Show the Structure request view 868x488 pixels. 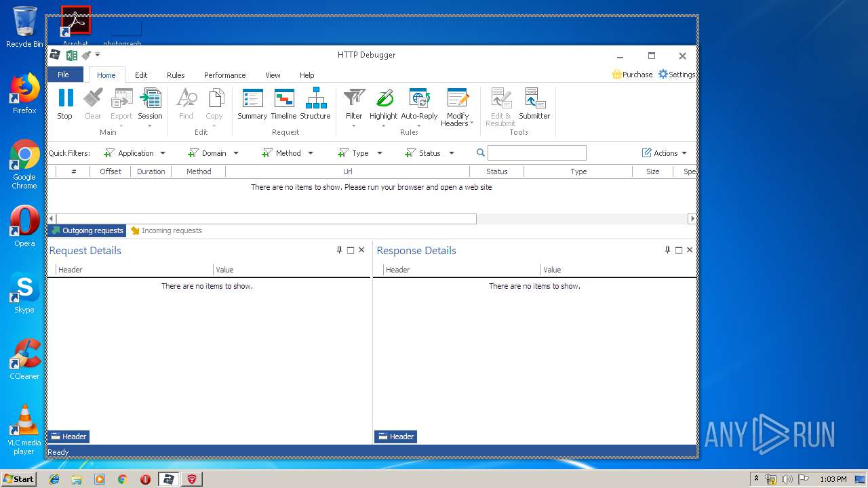pyautogui.click(x=315, y=104)
